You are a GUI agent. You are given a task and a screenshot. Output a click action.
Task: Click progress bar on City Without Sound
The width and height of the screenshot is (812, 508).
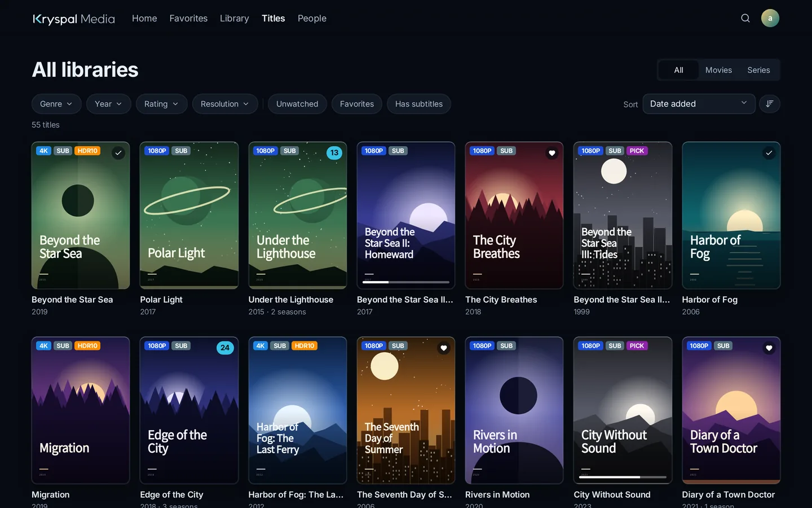[x=623, y=477]
